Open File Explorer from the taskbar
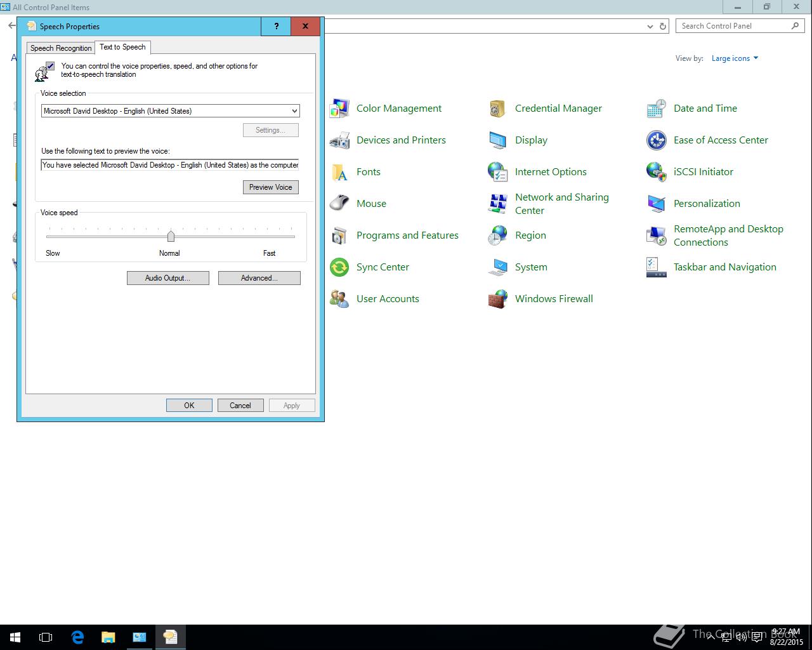This screenshot has width=812, height=650. coord(108,637)
